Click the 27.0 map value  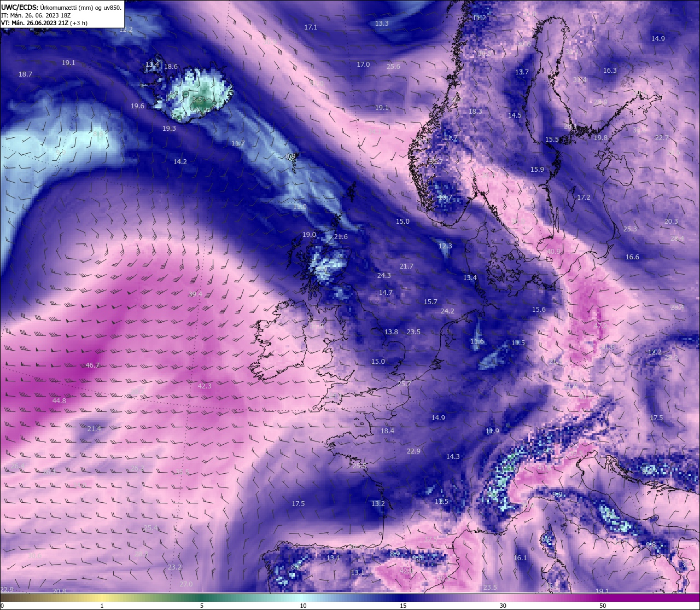tap(186, 584)
